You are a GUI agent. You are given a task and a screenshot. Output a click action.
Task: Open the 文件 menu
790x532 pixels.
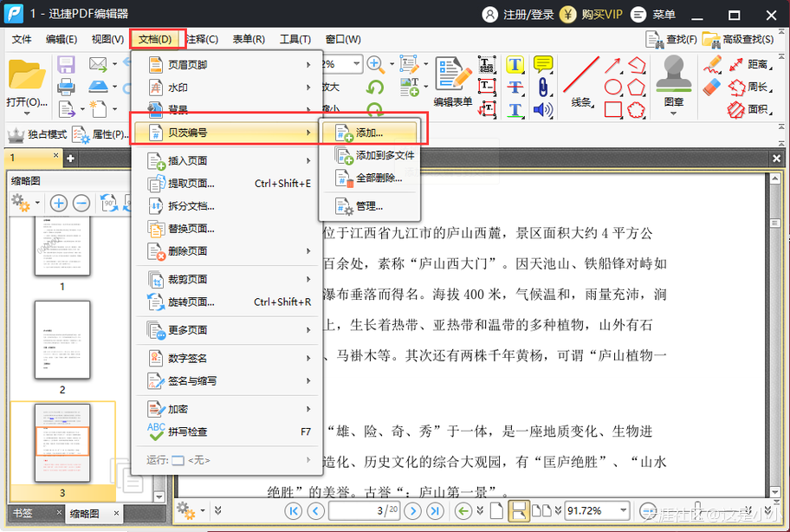point(22,39)
